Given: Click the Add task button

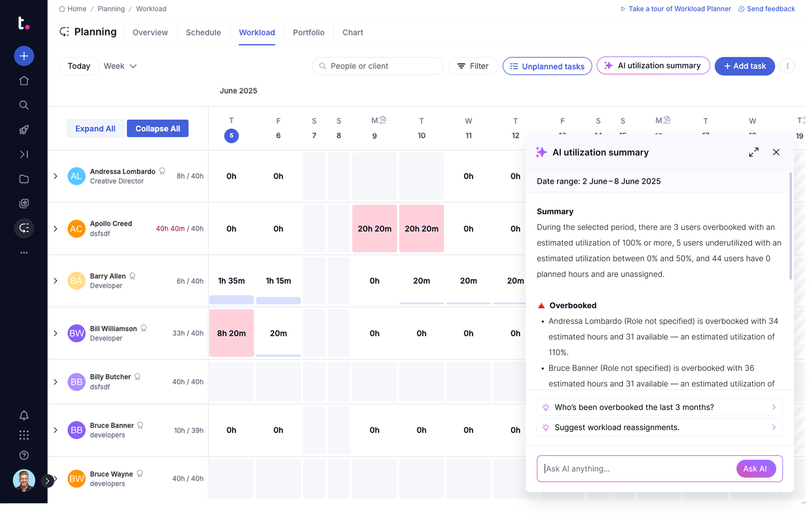Looking at the screenshot, I should tap(745, 66).
